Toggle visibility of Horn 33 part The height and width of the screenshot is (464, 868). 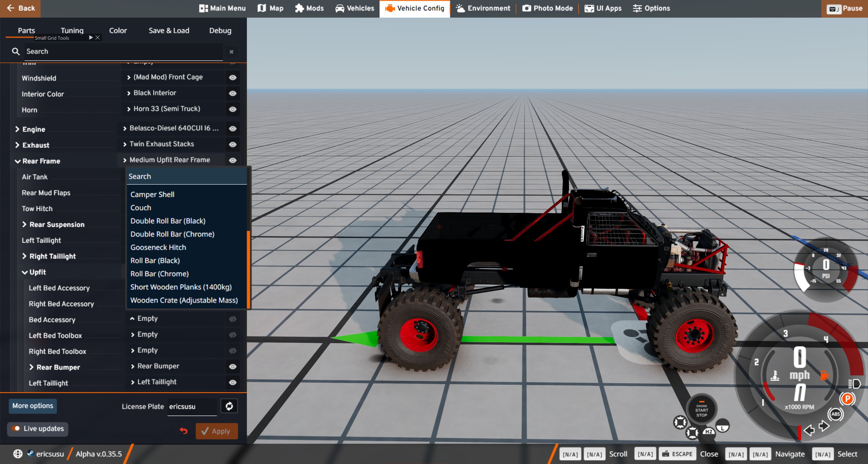[x=233, y=109]
